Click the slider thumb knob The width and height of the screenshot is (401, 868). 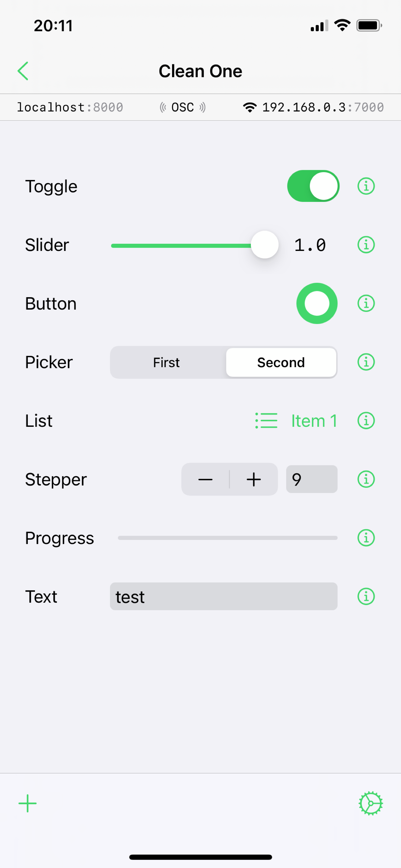(x=265, y=245)
